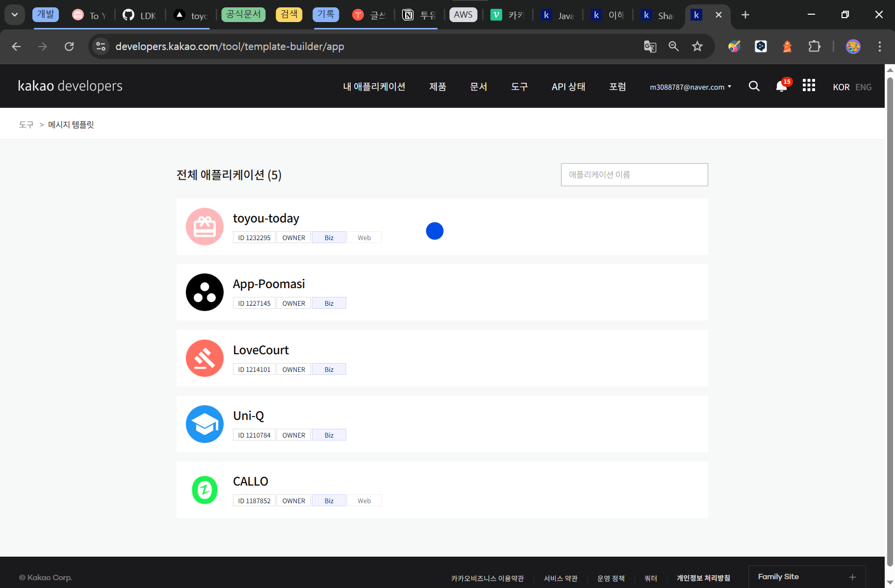This screenshot has width=895, height=588.
Task: Bookmark this page with star icon
Action: pos(697,47)
